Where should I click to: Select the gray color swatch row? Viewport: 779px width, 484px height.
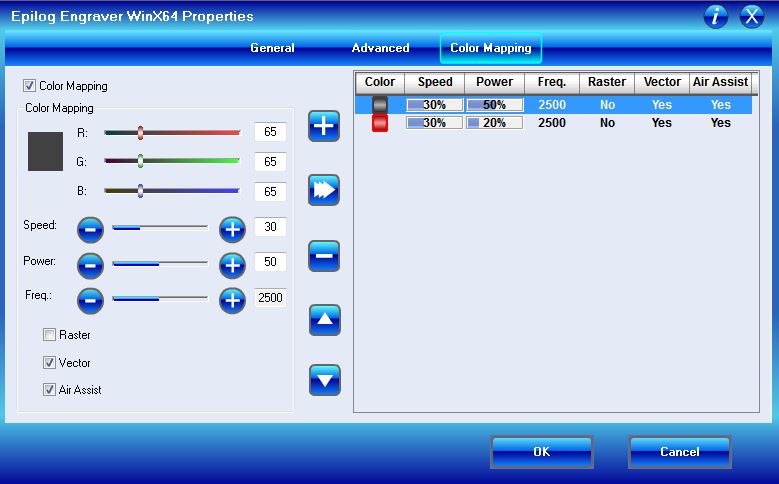pos(380,105)
